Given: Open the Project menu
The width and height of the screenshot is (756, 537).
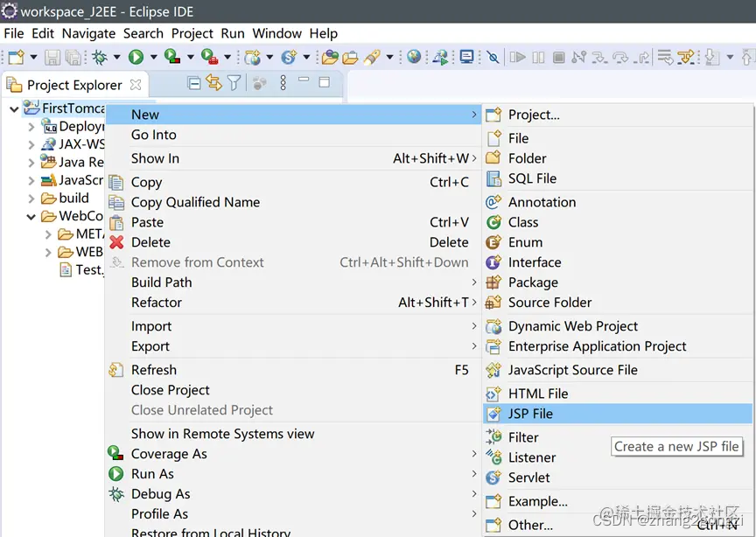Looking at the screenshot, I should (x=192, y=33).
